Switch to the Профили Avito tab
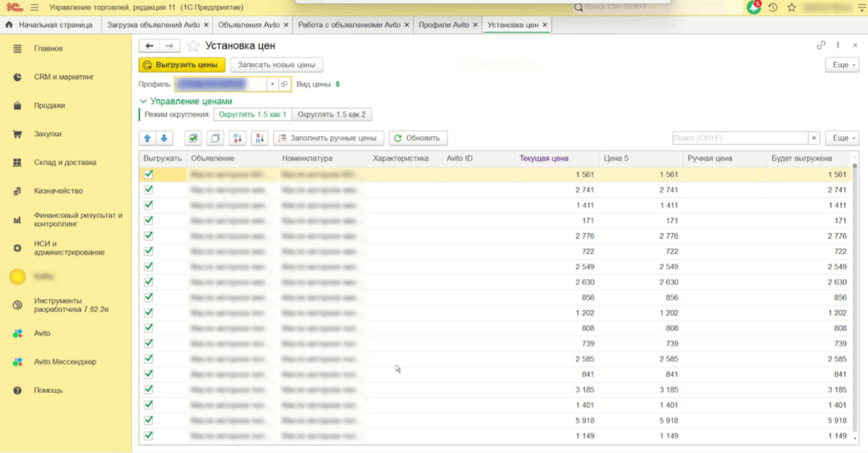The image size is (868, 453). (x=445, y=25)
